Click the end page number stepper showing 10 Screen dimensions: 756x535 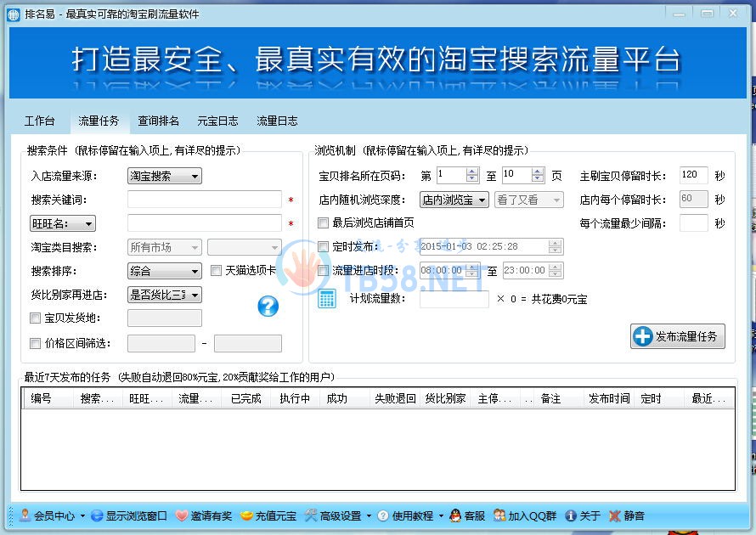click(523, 175)
